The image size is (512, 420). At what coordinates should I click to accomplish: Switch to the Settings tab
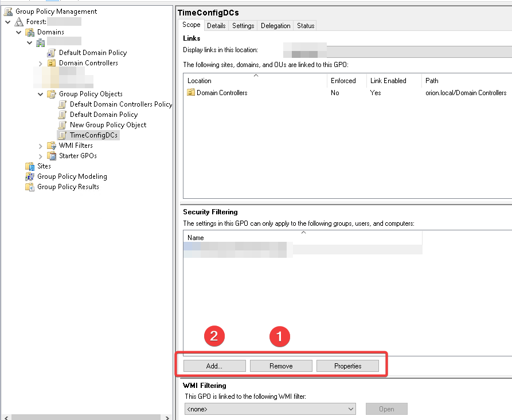tap(243, 26)
